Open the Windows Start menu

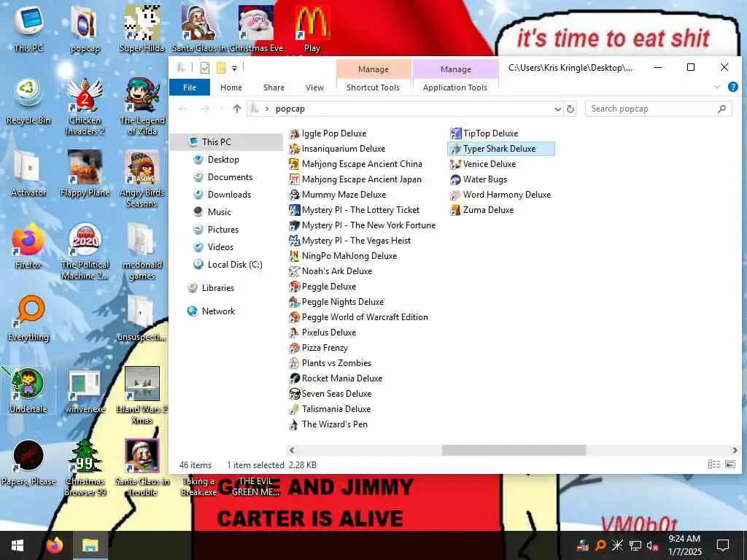[18, 545]
